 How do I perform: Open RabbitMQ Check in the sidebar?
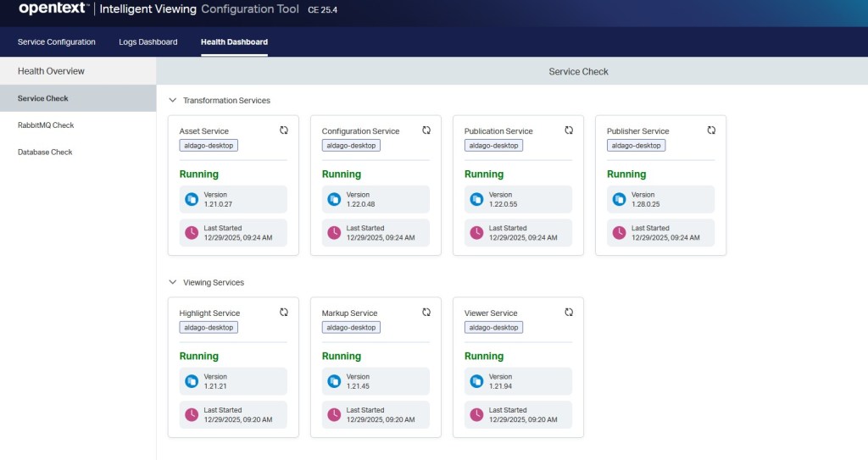[x=46, y=125]
